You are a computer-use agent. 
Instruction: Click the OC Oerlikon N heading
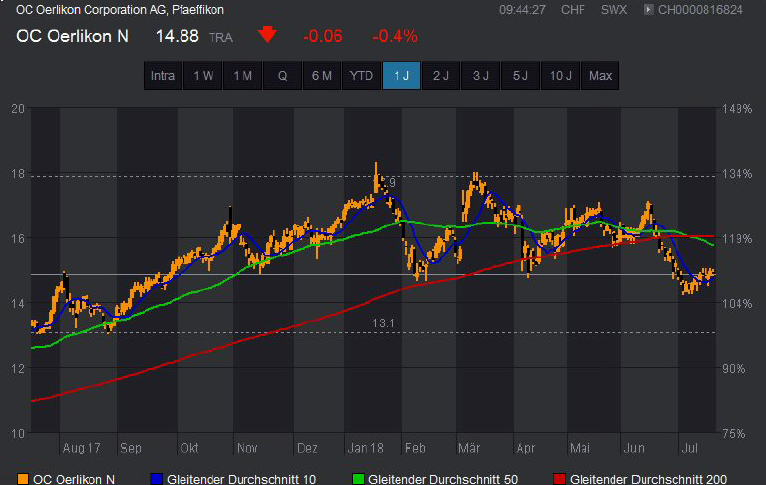(72, 36)
